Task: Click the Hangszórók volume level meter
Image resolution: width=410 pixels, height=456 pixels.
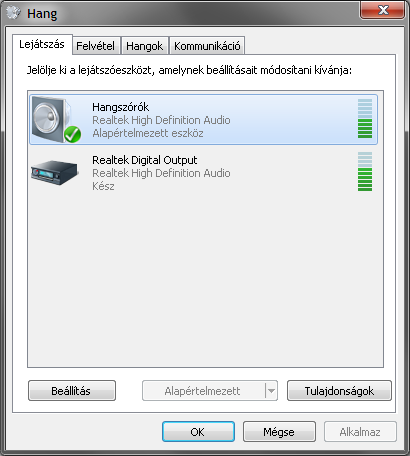Action: [x=365, y=118]
